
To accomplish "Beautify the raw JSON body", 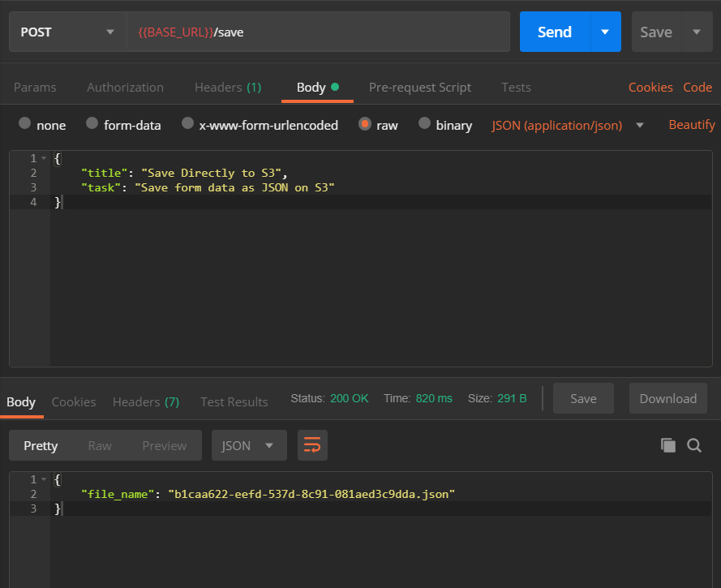I will [x=691, y=125].
